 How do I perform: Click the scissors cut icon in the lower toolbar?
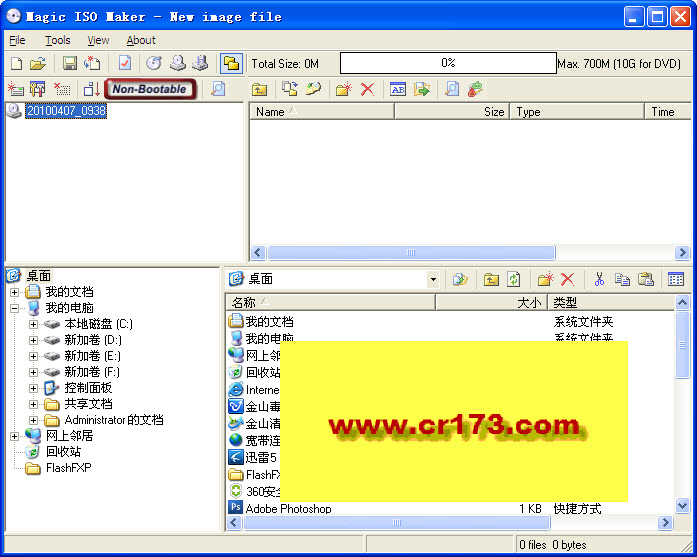[x=599, y=279]
